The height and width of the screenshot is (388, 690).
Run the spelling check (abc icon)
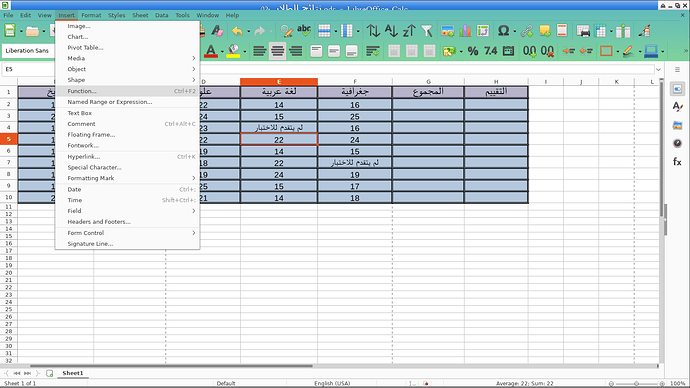(x=304, y=31)
